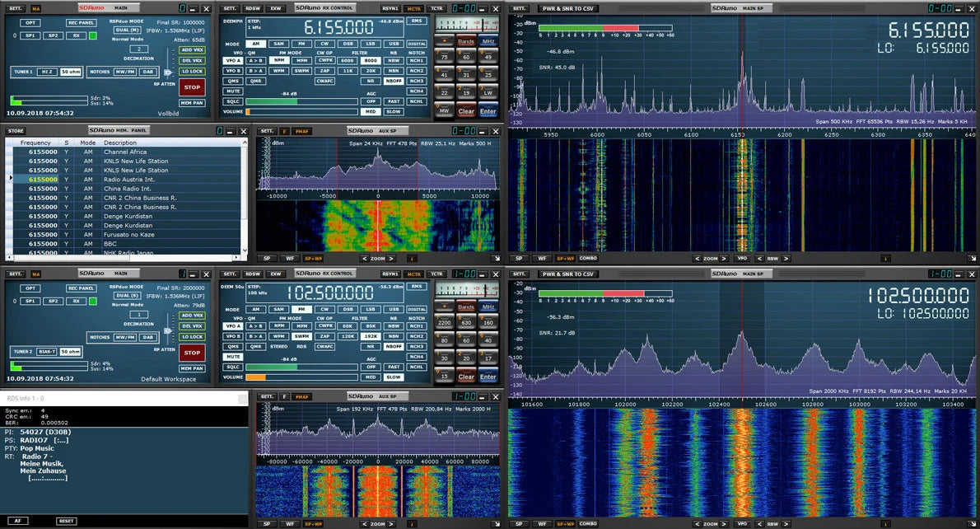Switch main SP panel to WF waterfall view

[x=542, y=258]
